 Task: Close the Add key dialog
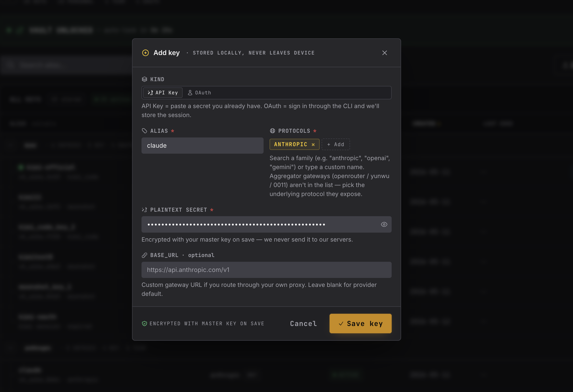point(384,53)
